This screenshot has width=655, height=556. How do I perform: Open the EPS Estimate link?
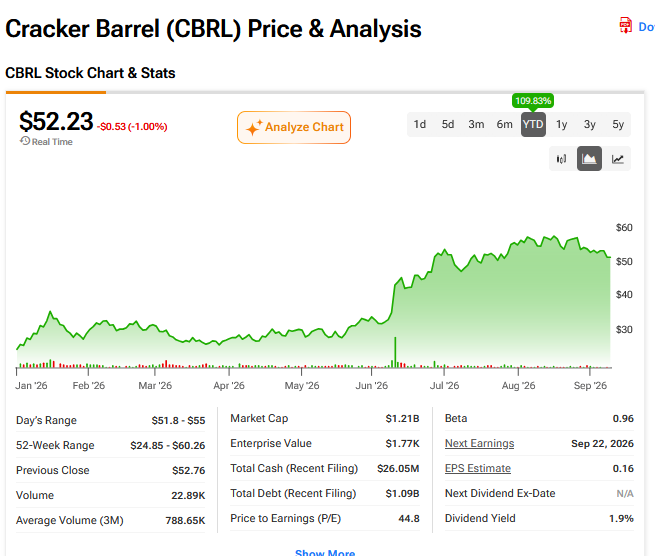tap(478, 468)
